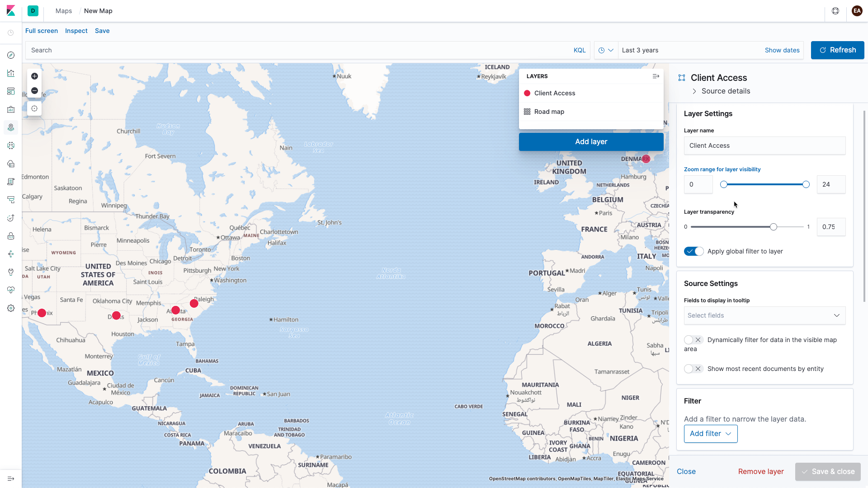Open the Select fields tooltip dropdown
This screenshot has height=488, width=868.
[x=764, y=315]
